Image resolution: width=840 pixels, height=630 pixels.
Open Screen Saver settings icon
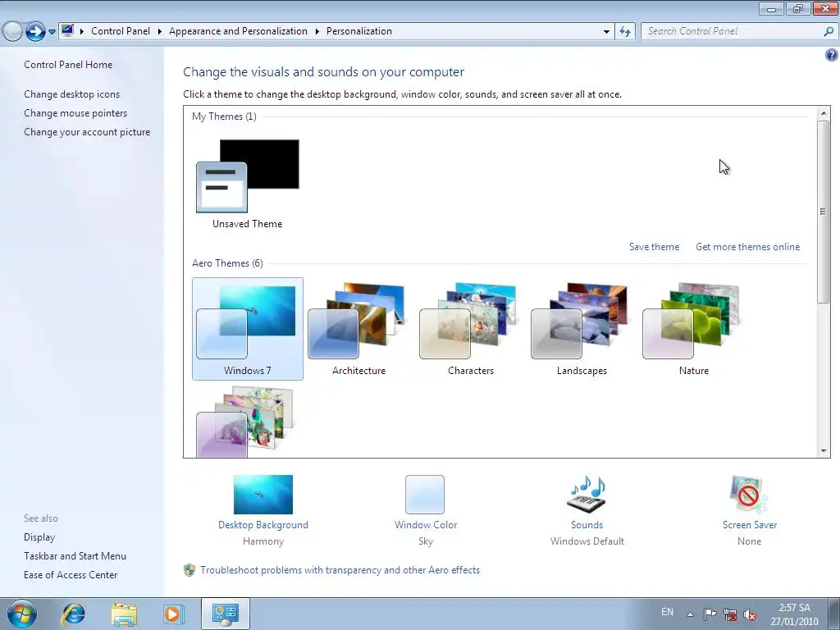point(749,495)
